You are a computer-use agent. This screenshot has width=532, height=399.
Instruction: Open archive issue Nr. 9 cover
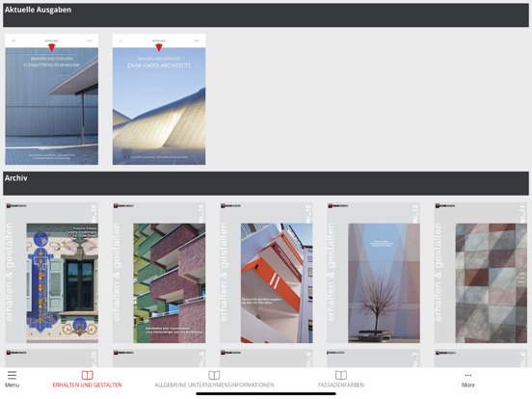pos(159,358)
